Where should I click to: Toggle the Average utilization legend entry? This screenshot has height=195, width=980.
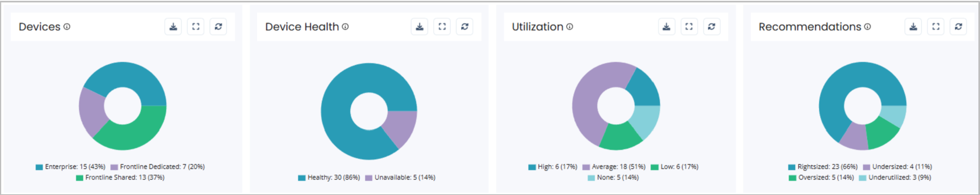(x=614, y=167)
